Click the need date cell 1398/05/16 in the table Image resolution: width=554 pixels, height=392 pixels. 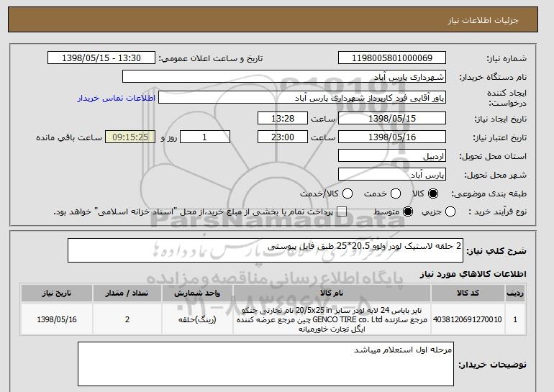57,319
